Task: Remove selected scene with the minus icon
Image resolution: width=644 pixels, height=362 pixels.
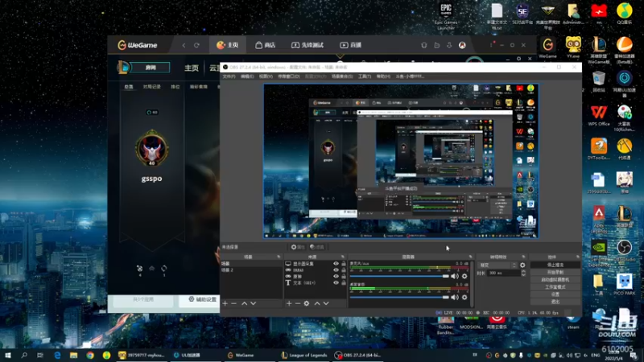Action: pos(233,303)
